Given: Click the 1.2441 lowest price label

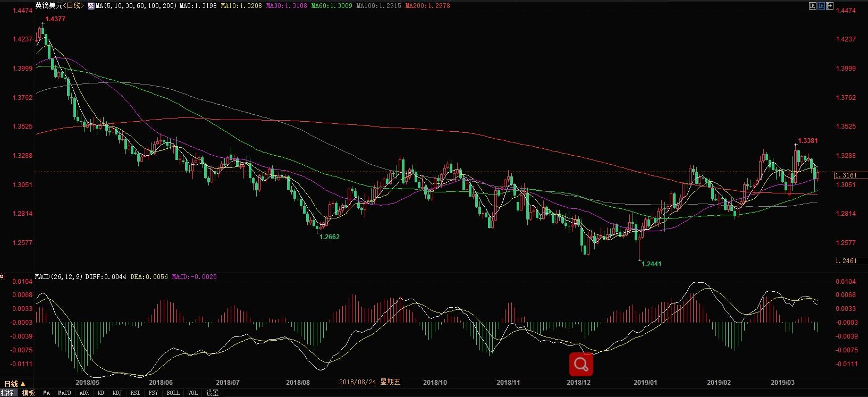Looking at the screenshot, I should [x=652, y=264].
